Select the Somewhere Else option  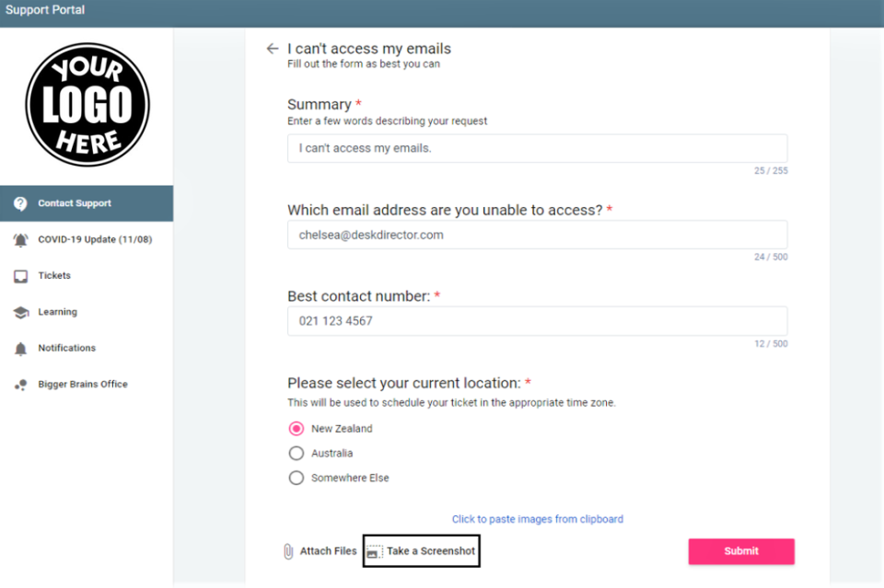pos(296,478)
